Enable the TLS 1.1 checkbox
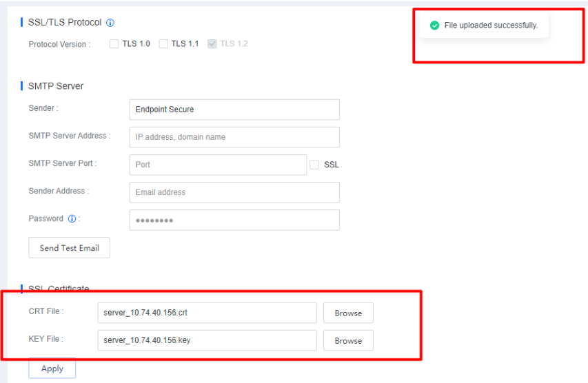This screenshot has width=588, height=383. (163, 44)
